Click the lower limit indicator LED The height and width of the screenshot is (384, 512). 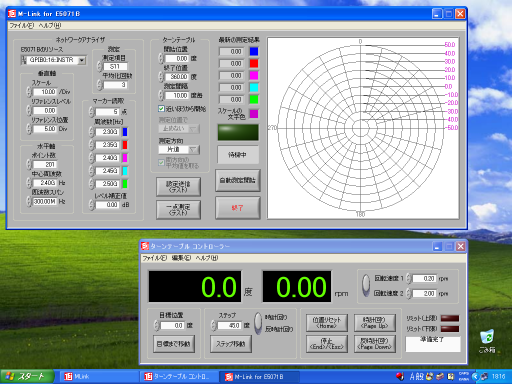click(450, 329)
